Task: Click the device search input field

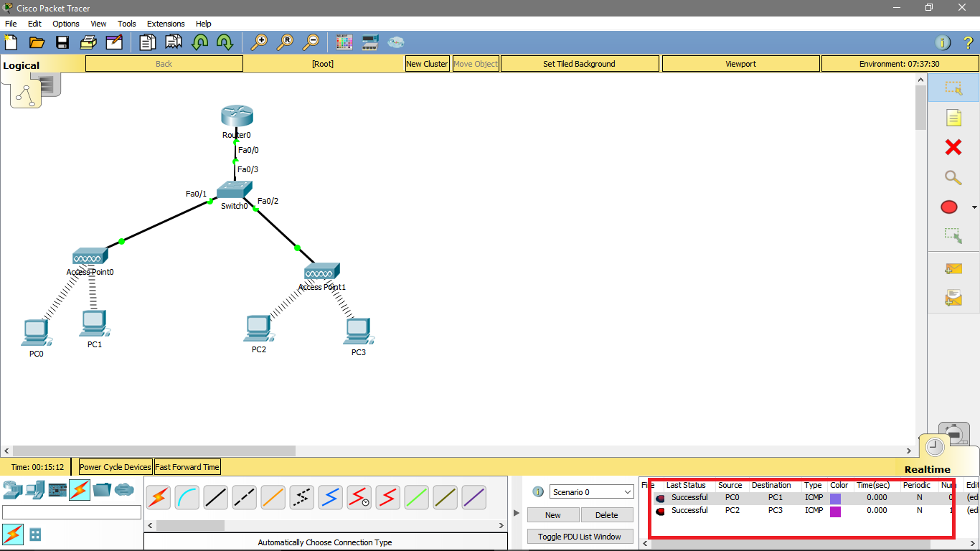Action: tap(72, 512)
